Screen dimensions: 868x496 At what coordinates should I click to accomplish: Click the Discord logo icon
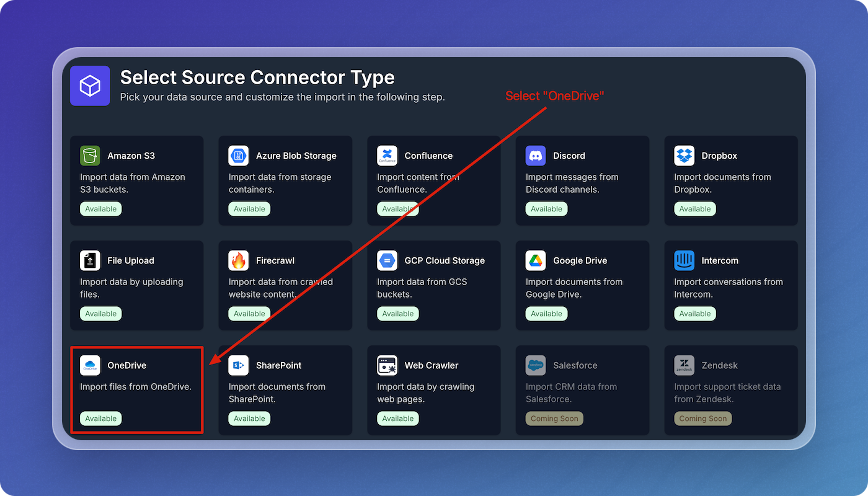point(536,156)
